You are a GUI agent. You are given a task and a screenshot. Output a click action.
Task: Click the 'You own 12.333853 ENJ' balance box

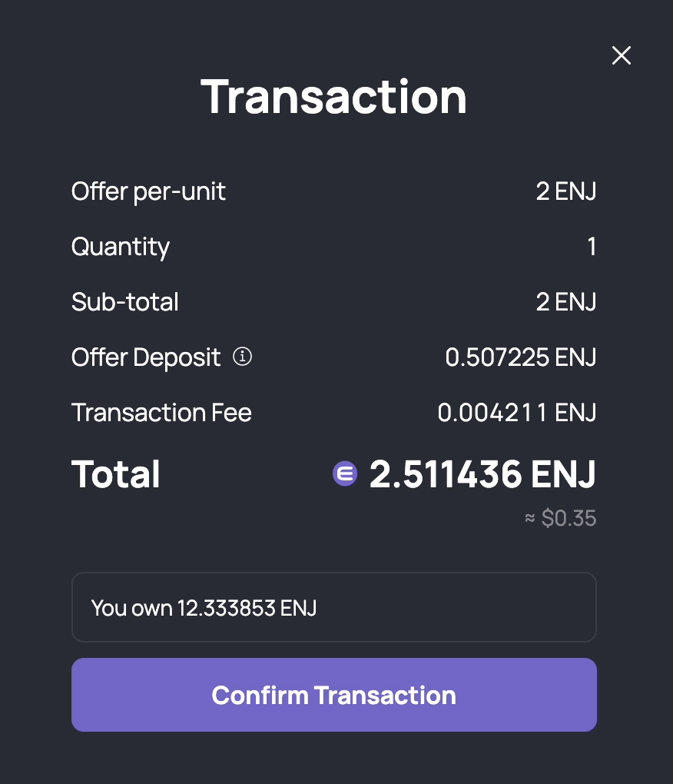(333, 607)
